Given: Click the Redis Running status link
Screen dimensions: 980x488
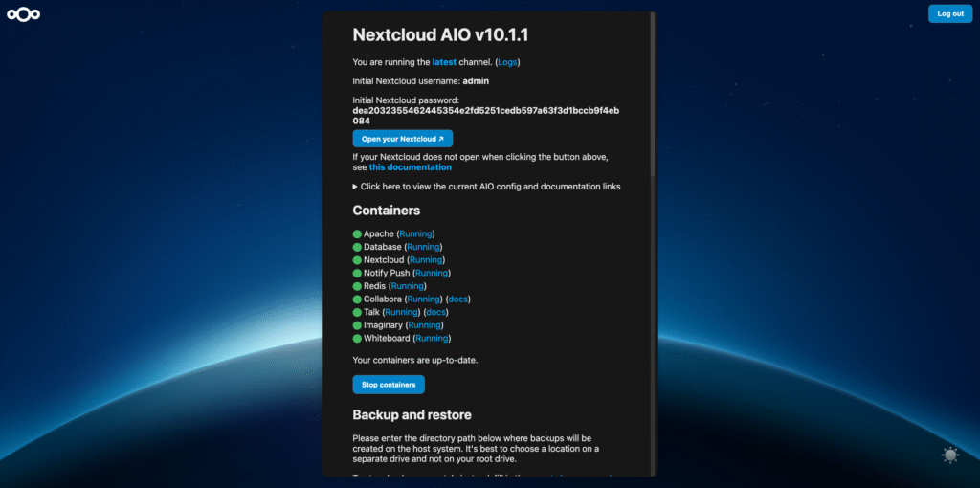Looking at the screenshot, I should [x=407, y=286].
